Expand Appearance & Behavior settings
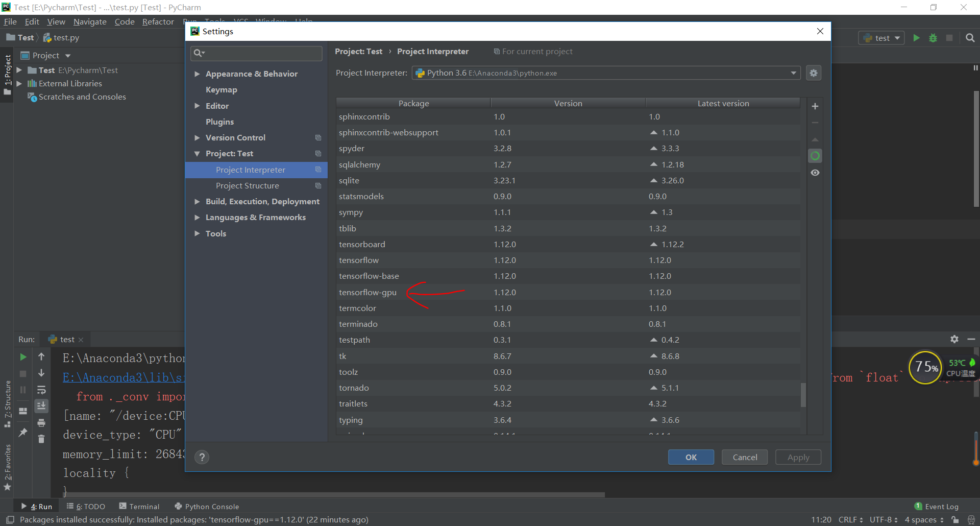980x526 pixels. click(x=197, y=74)
